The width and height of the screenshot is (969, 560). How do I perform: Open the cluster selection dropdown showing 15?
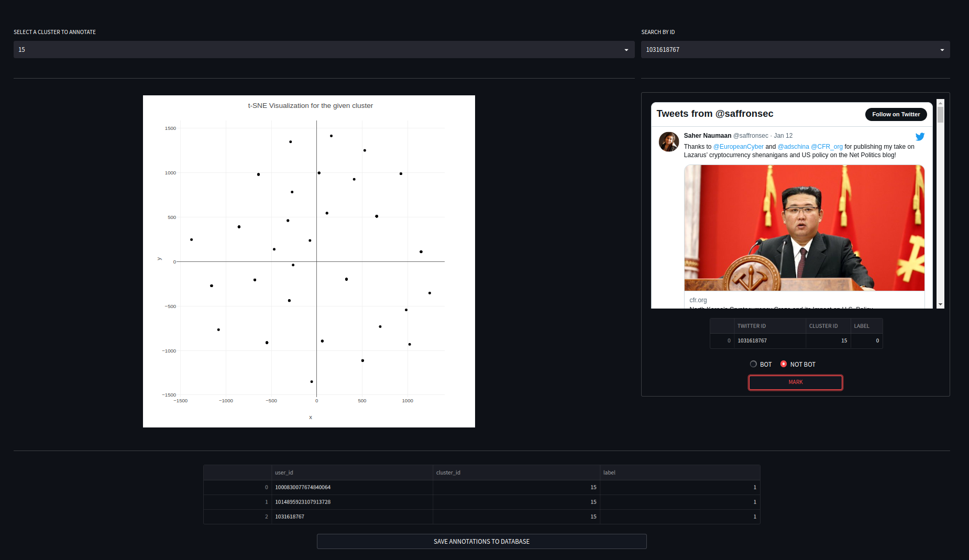[x=324, y=50]
